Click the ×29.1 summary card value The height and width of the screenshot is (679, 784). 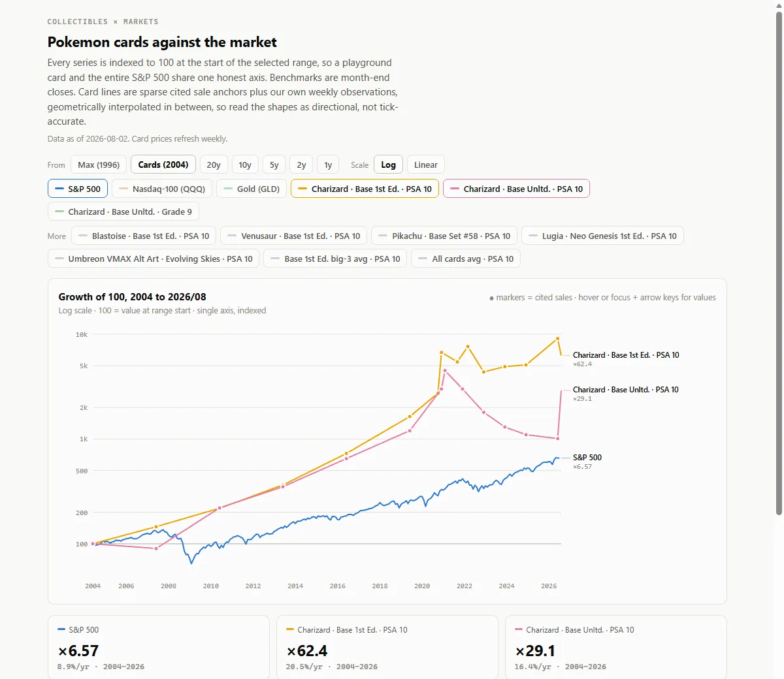(535, 651)
